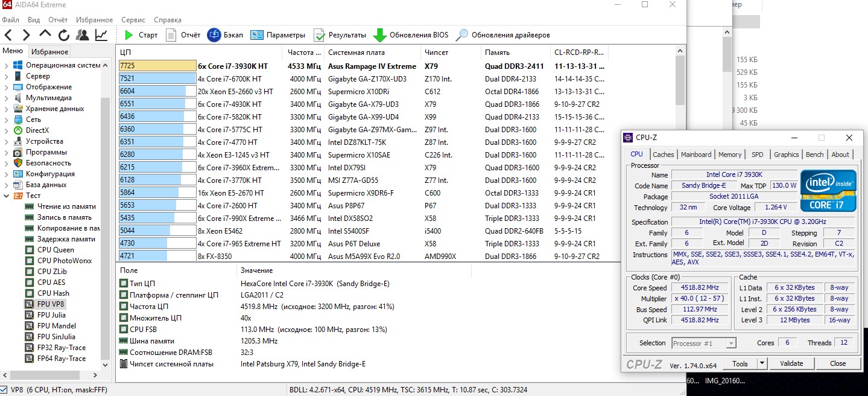Switch to the Избранное tab

click(x=50, y=52)
